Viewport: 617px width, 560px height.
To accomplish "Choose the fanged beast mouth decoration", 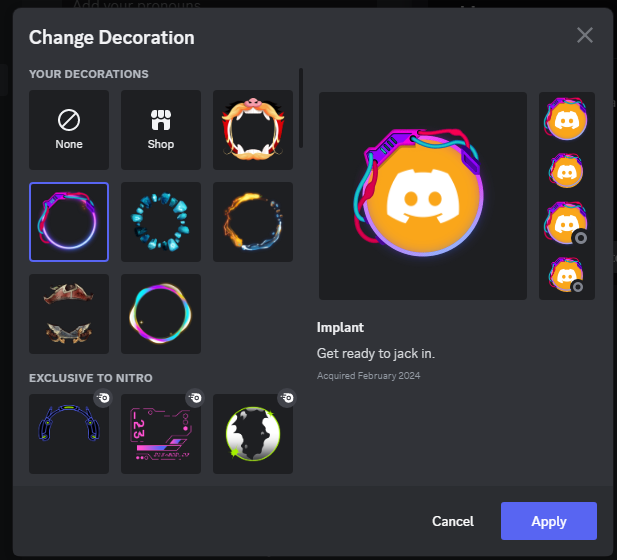I will coord(253,130).
